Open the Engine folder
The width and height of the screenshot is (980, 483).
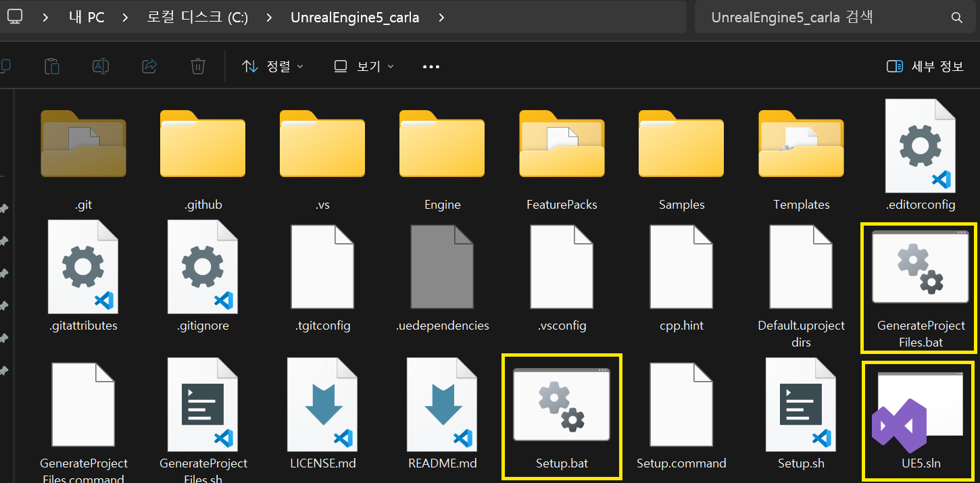point(442,143)
